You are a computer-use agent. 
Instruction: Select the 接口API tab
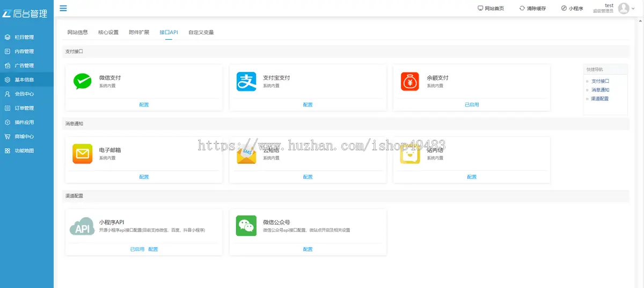pyautogui.click(x=169, y=32)
